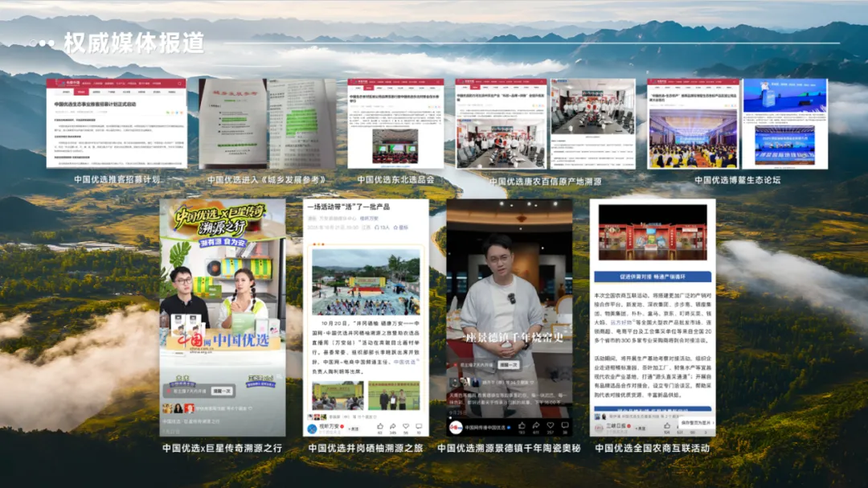Open right 博鳌生态论坛 stage screenshot
868x488 pixels.
click(785, 124)
